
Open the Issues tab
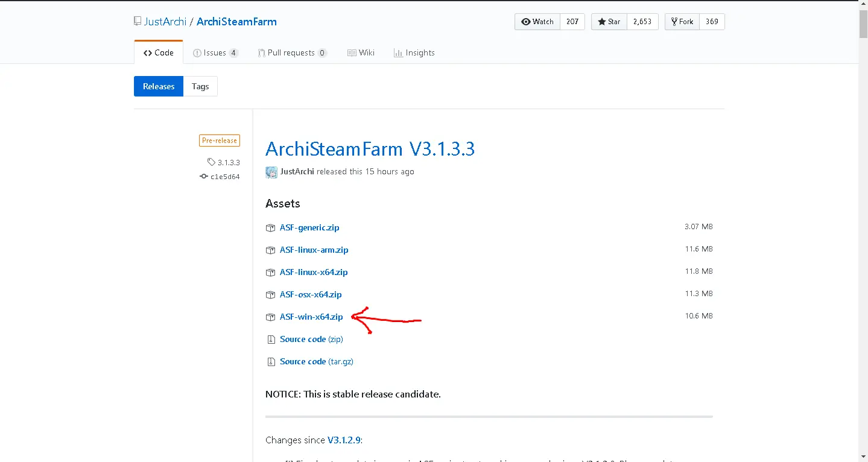click(215, 52)
